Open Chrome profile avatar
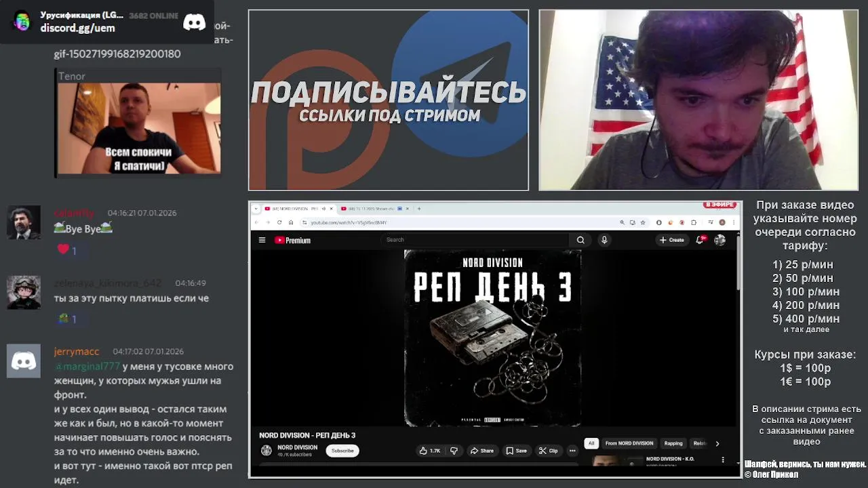Image resolution: width=868 pixels, height=488 pixels. 722,222
